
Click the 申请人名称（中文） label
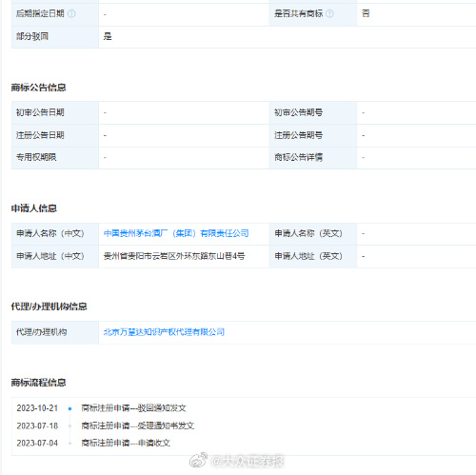[50, 233]
